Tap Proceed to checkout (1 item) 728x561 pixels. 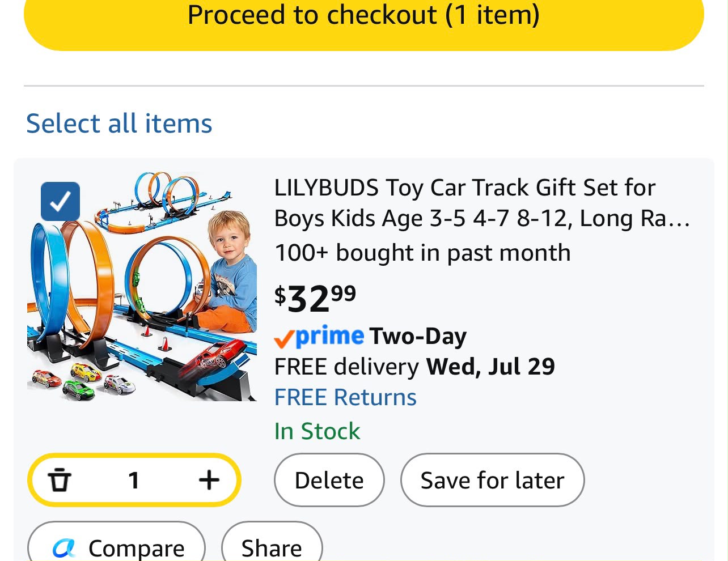point(363,16)
